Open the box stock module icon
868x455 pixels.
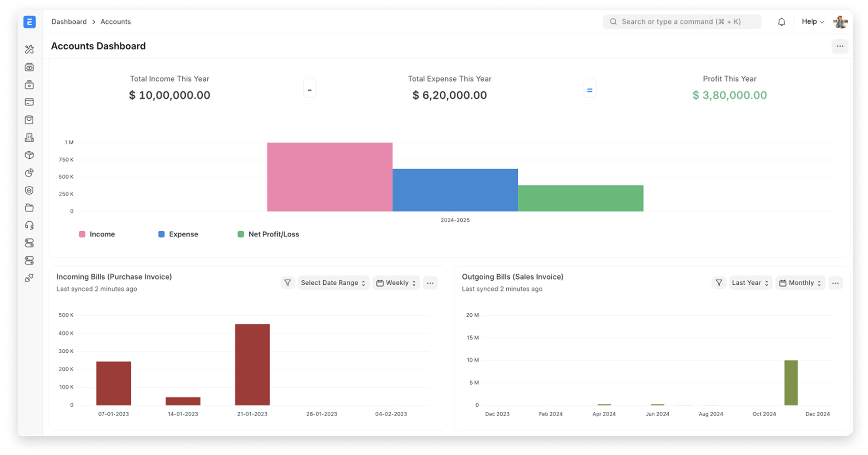pos(29,155)
